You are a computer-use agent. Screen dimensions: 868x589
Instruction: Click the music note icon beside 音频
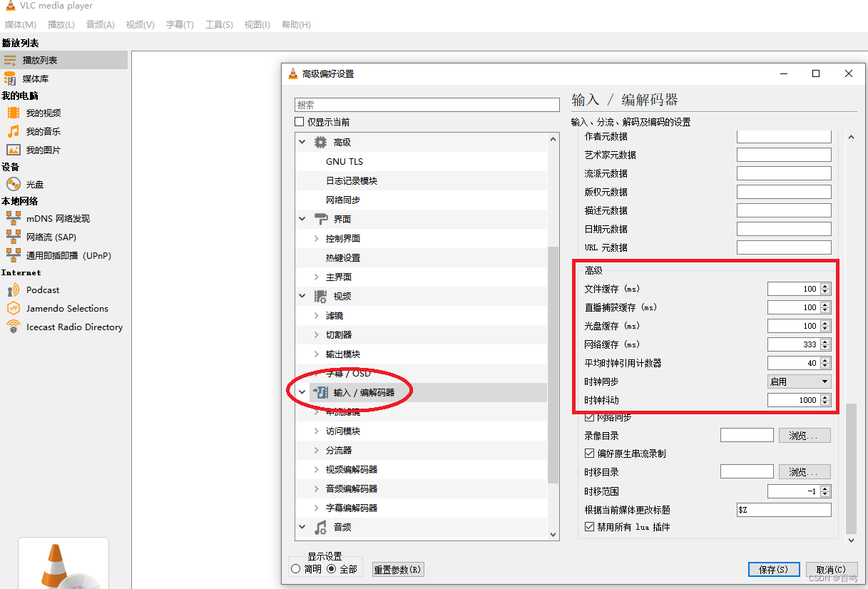point(321,528)
